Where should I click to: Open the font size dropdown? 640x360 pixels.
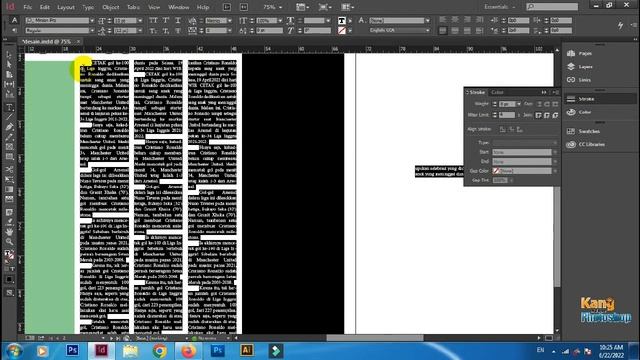pyautogui.click(x=140, y=20)
